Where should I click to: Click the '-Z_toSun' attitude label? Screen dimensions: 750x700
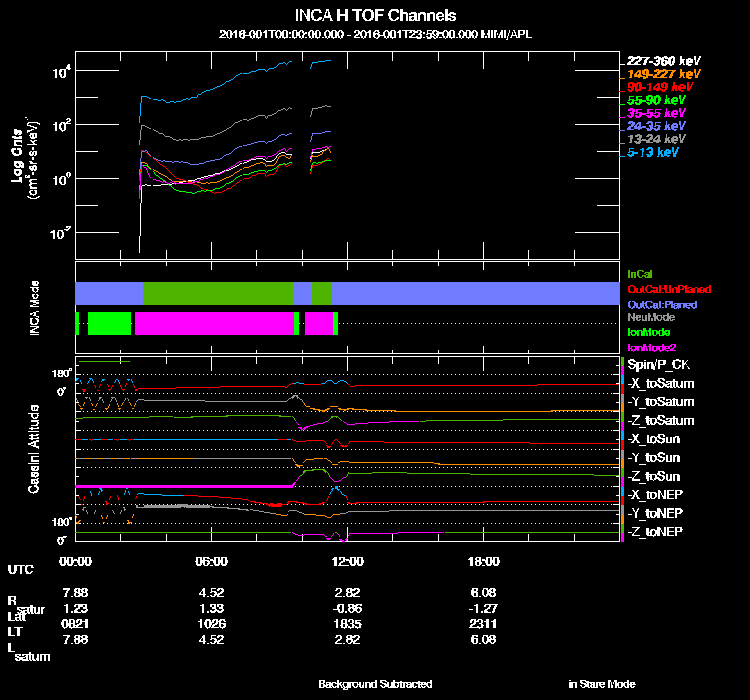pyautogui.click(x=653, y=476)
